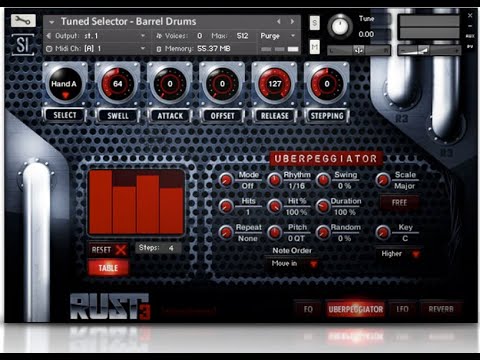
Task: Adjust the Tune knob
Action: (x=340, y=26)
